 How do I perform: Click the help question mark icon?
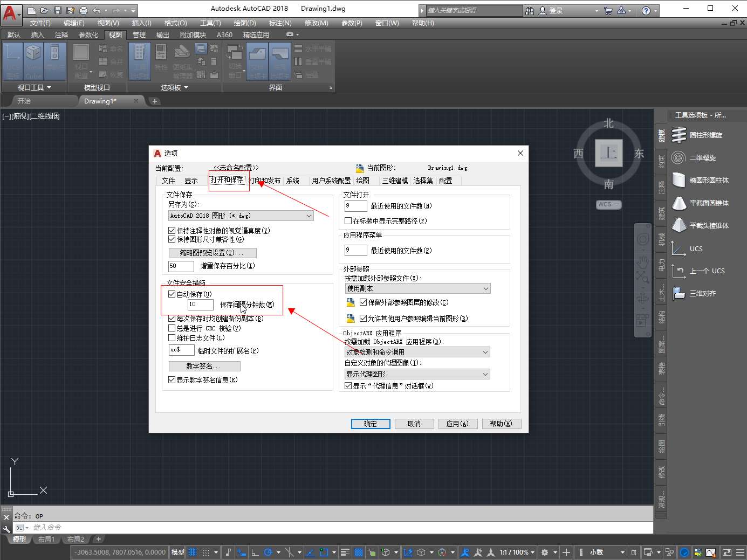tap(646, 10)
